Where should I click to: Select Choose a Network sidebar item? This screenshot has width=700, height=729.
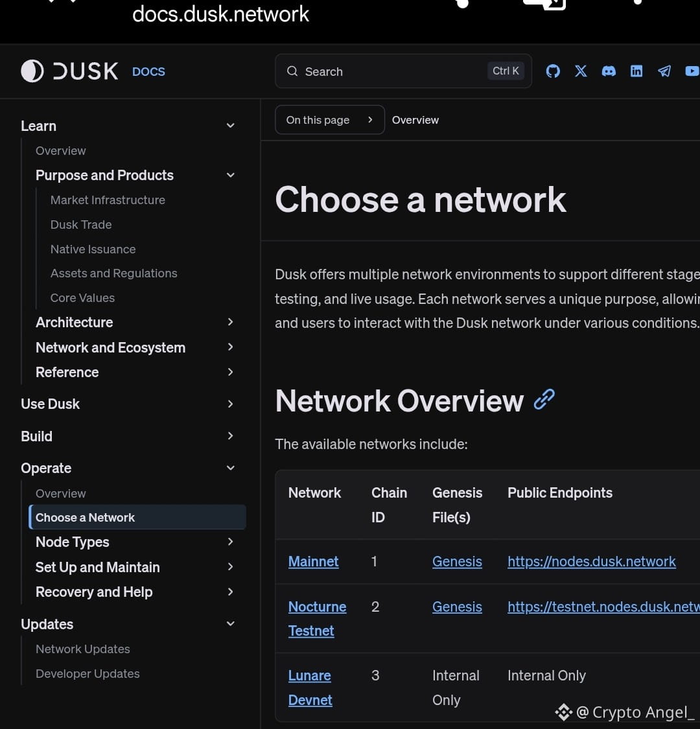click(x=137, y=517)
